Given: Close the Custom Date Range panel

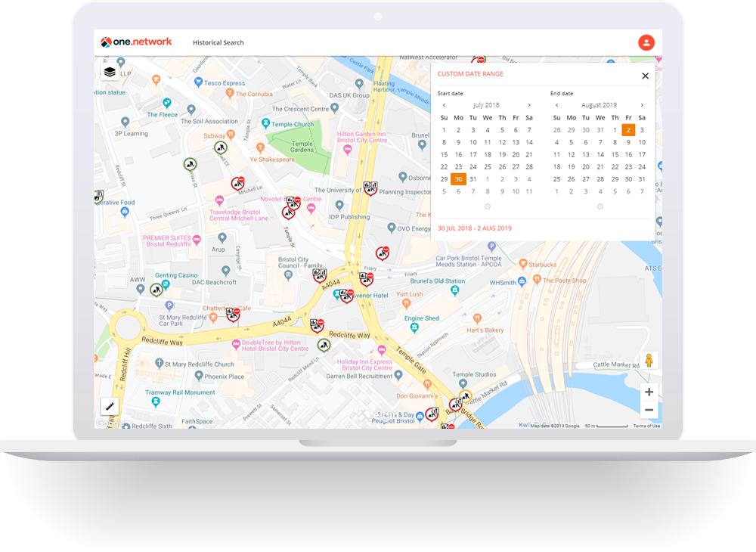Looking at the screenshot, I should point(645,76).
